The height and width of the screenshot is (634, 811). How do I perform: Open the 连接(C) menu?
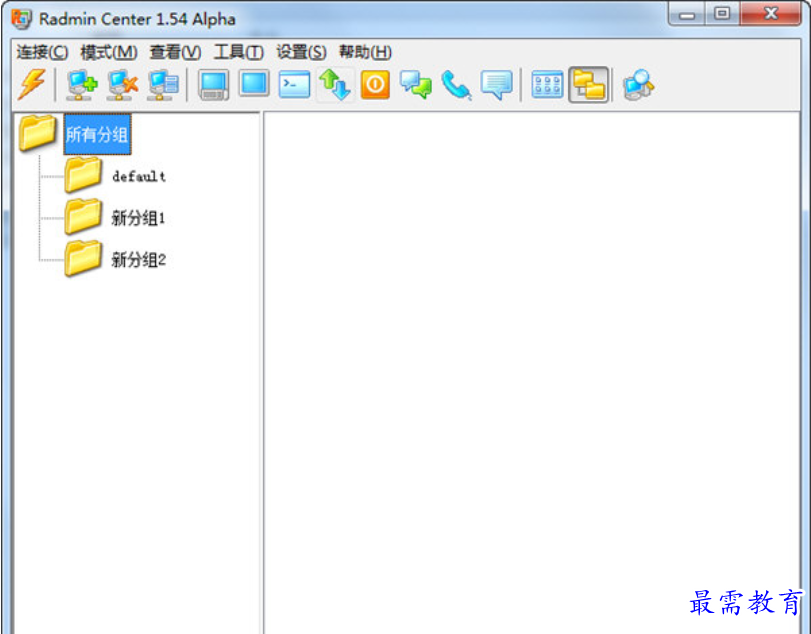click(x=42, y=52)
